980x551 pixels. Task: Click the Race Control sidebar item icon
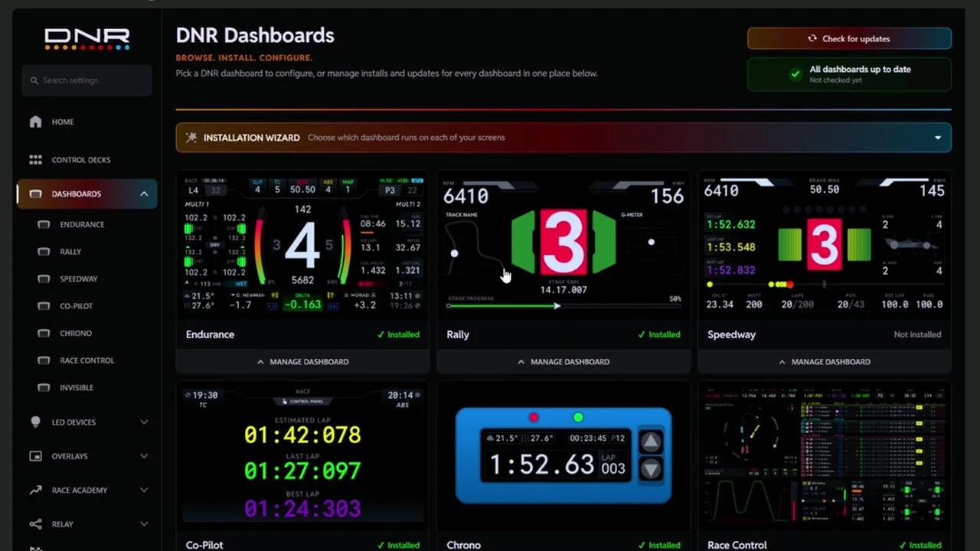pos(44,360)
